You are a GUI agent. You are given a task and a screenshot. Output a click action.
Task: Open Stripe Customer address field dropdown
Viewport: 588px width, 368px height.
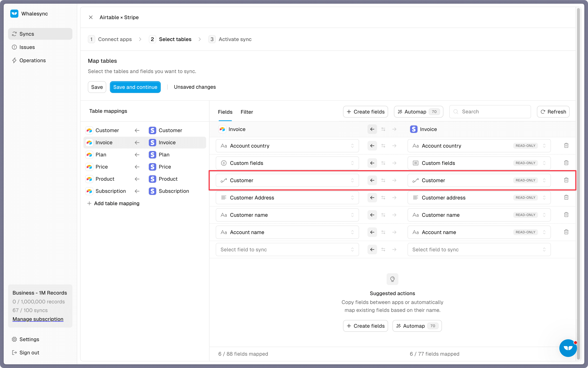coord(479,198)
